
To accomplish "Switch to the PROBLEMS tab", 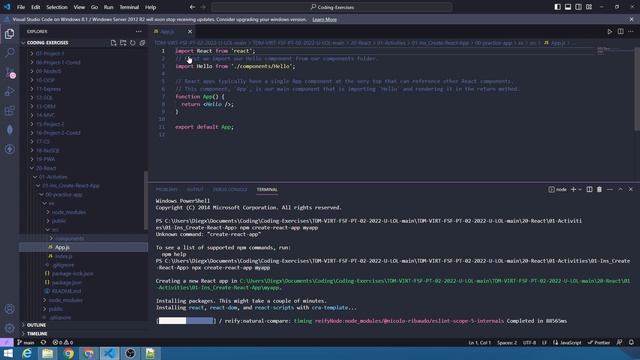I will coord(167,189).
